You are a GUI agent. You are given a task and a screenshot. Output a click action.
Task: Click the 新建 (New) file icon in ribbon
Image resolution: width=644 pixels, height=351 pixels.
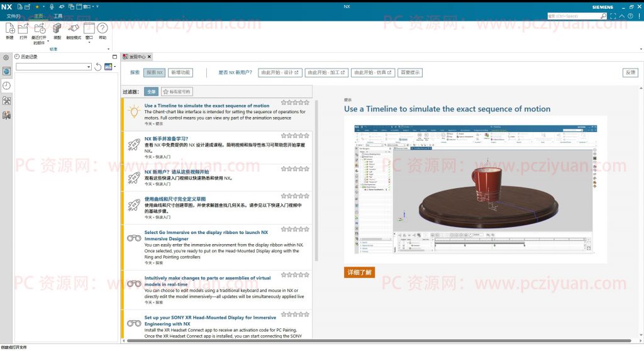point(10,28)
